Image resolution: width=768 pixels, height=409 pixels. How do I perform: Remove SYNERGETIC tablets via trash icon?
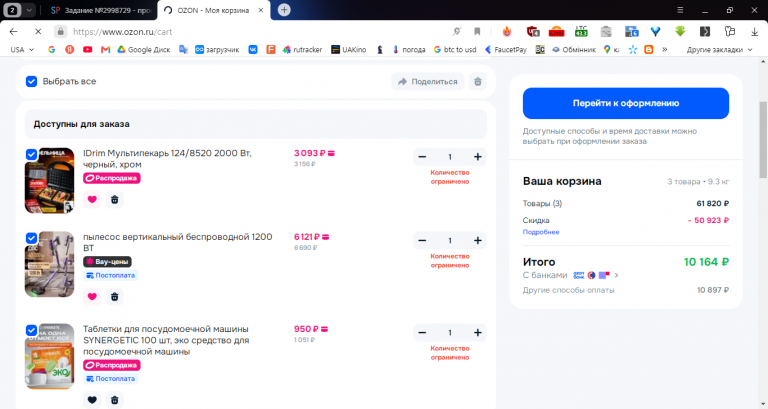tap(115, 400)
